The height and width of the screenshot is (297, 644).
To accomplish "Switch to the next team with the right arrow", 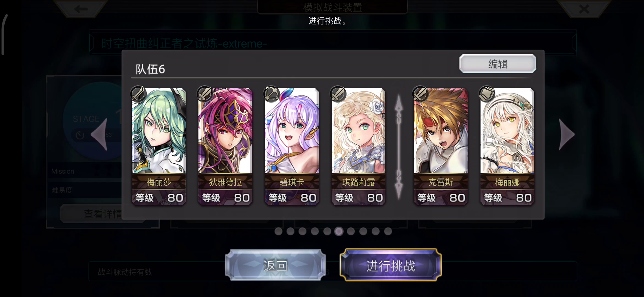I will 567,134.
